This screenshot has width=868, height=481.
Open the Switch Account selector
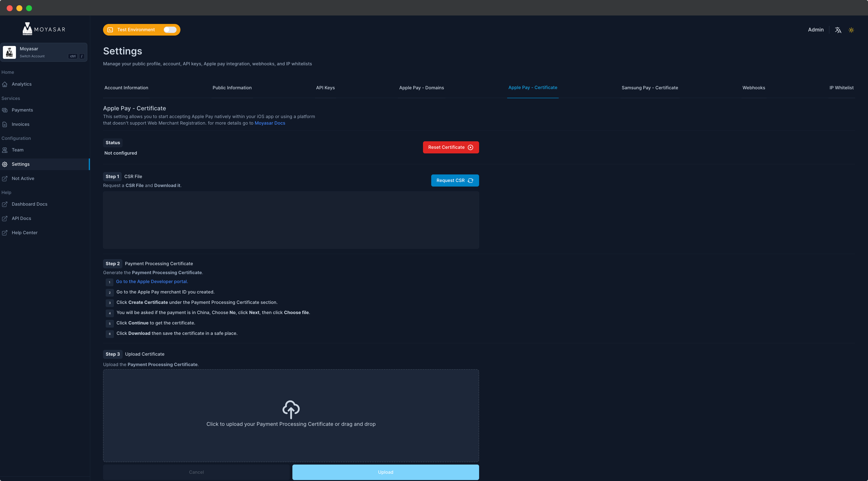[44, 52]
